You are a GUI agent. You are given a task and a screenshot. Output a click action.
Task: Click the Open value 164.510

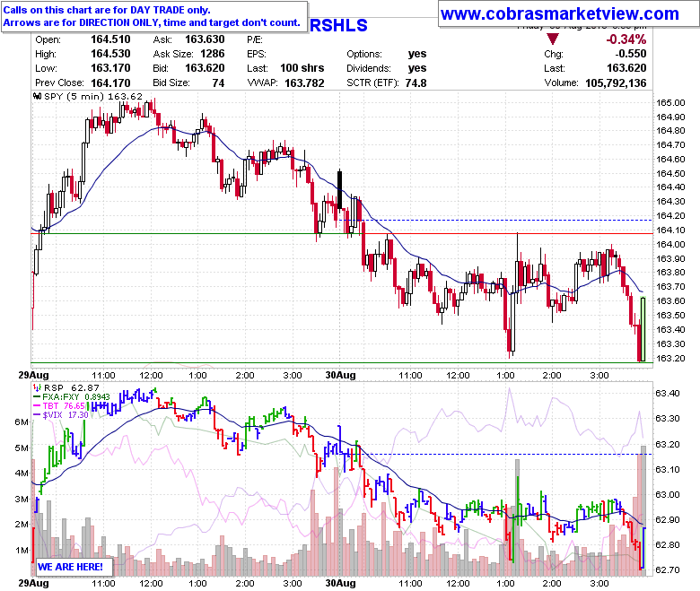tap(110, 39)
